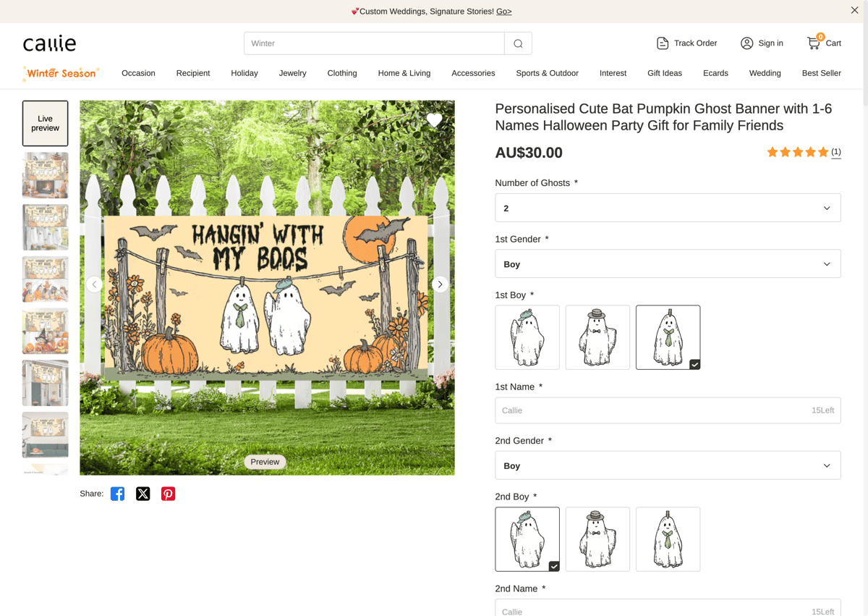
Task: Click the search magnifier icon
Action: (x=518, y=43)
